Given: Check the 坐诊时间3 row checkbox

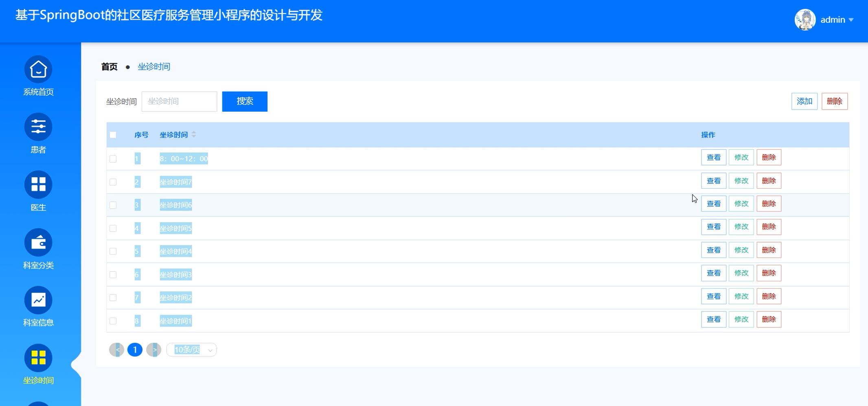Looking at the screenshot, I should 113,274.
